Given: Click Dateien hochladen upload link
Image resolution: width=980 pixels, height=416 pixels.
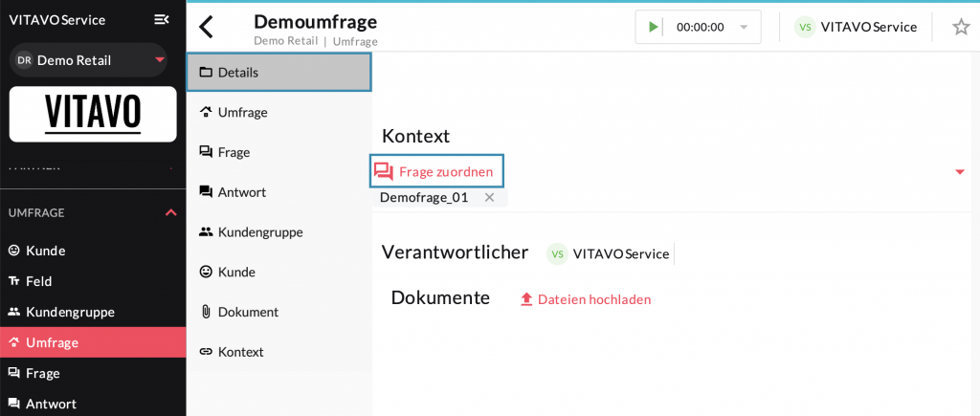Looking at the screenshot, I should (585, 299).
